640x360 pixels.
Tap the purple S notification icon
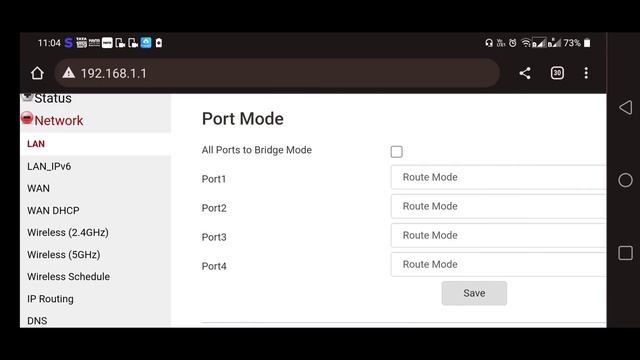69,43
